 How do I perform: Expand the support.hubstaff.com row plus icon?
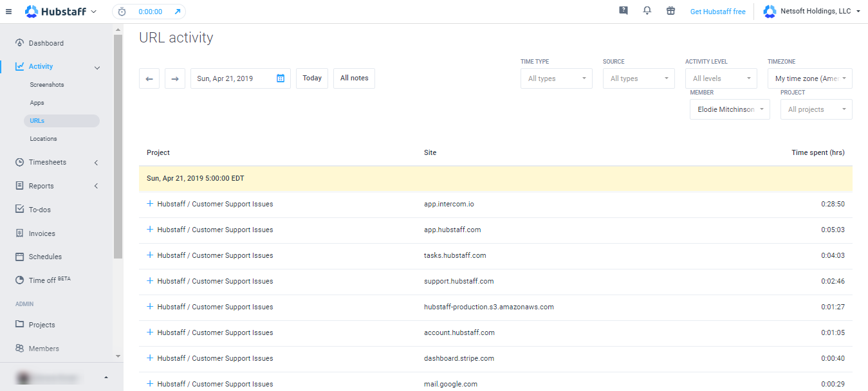coord(151,281)
